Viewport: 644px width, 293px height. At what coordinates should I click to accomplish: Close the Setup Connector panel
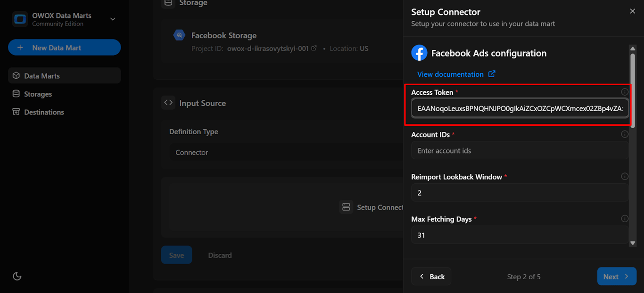pyautogui.click(x=633, y=11)
